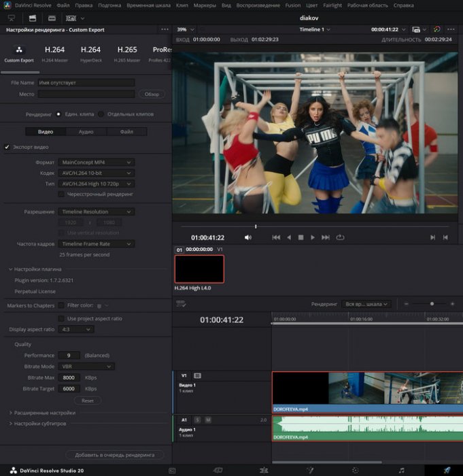
Task: Click Добавить в очередь рендеринга button
Action: 114,454
